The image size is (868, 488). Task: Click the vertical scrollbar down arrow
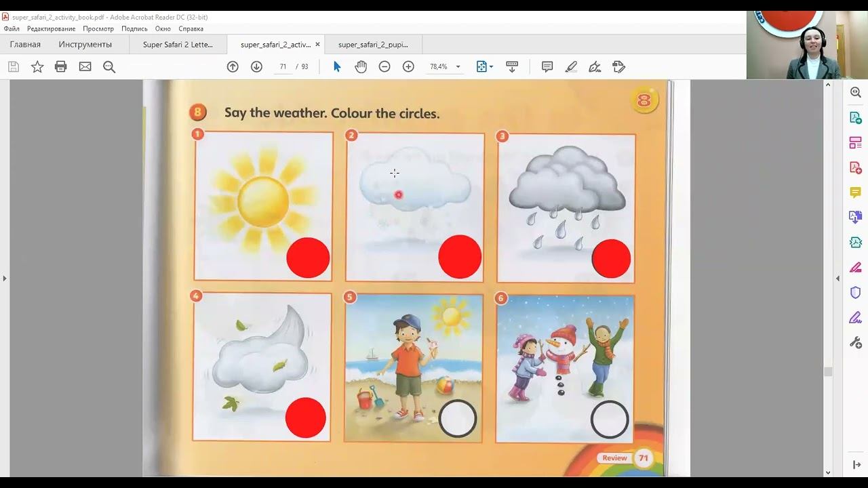pos(828,472)
